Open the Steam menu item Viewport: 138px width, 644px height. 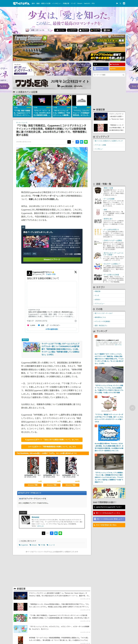pyautogui.click(x=80, y=4)
